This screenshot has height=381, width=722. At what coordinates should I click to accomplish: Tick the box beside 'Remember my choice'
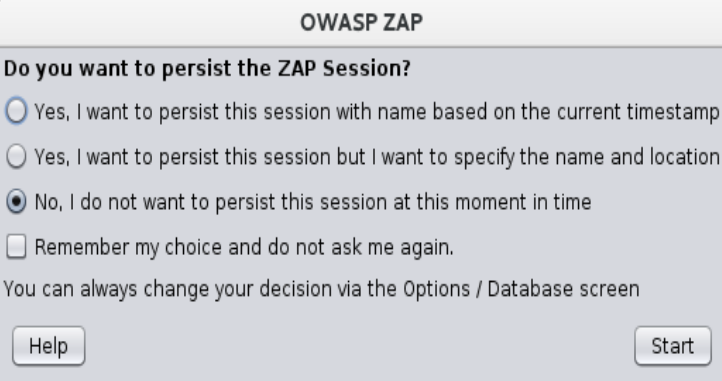(16, 247)
